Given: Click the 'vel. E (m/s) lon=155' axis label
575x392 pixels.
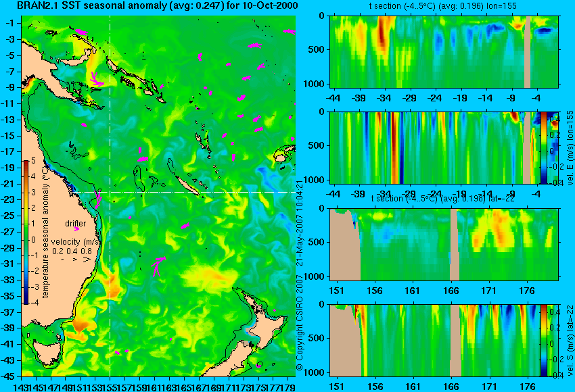Looking at the screenshot, I should (570, 148).
